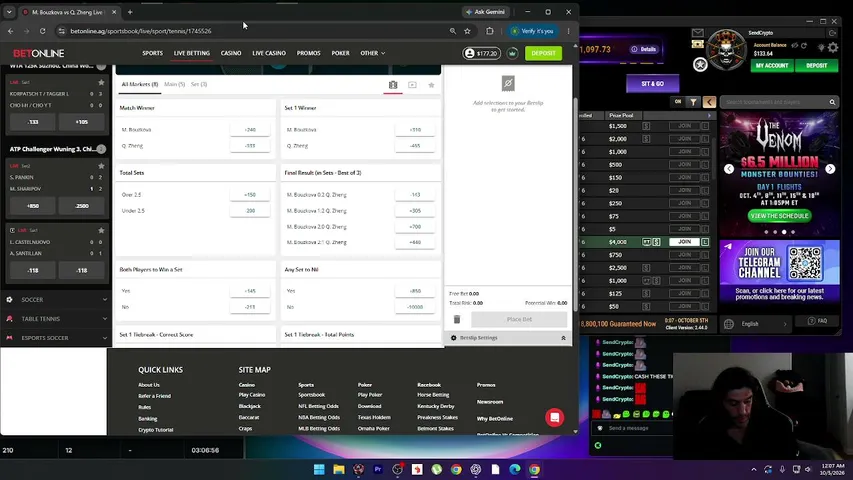The image size is (853, 480).
Task: Expand the Table Tennis sidebar section
Action: coord(55,319)
